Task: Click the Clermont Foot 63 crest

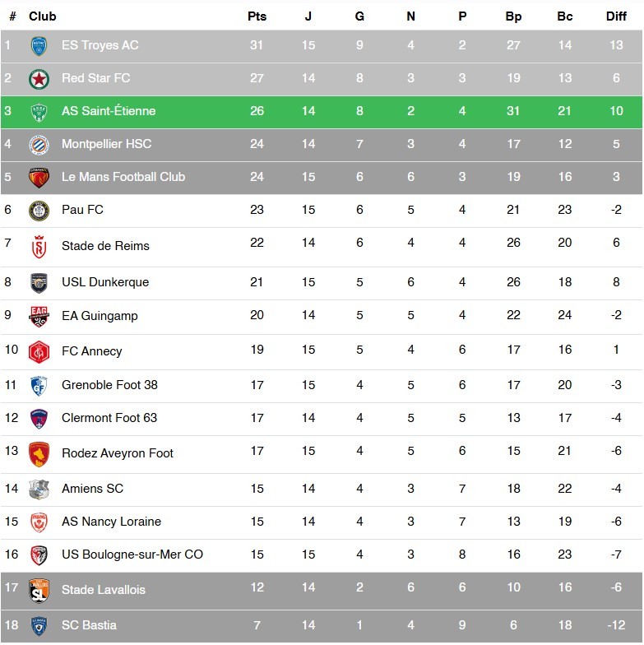Action: tap(39, 418)
